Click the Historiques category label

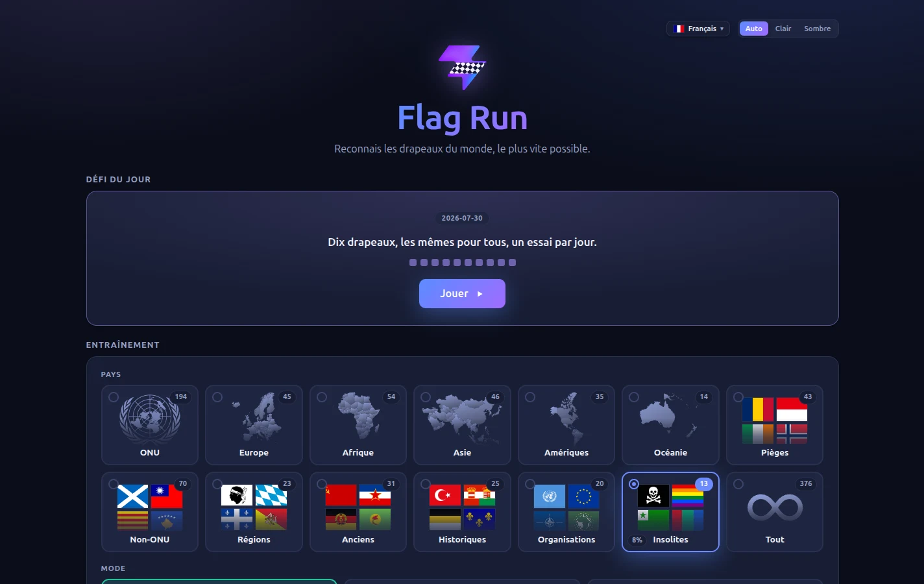coord(462,540)
